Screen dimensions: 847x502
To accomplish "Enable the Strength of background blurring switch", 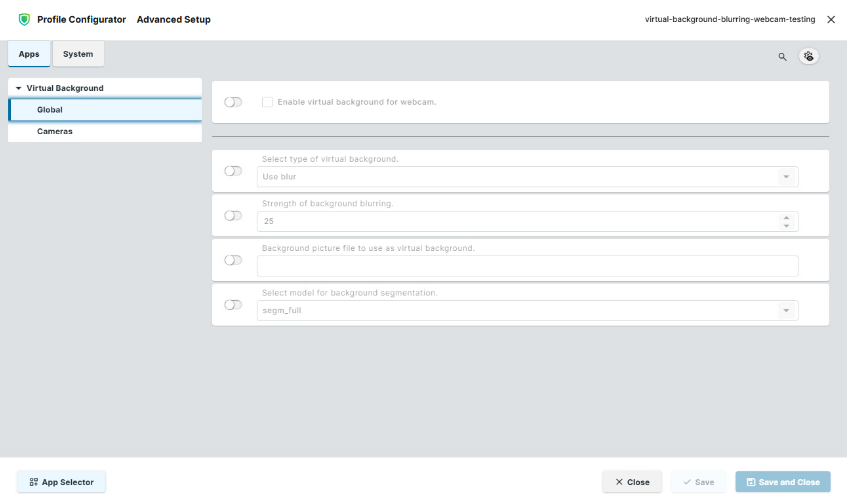I will (x=234, y=215).
